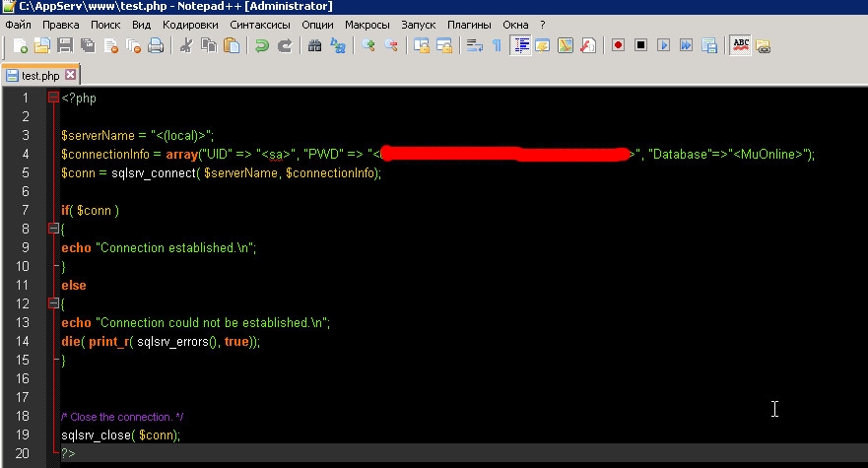Click the Cut scissors icon
The image size is (868, 468).
pos(185,45)
